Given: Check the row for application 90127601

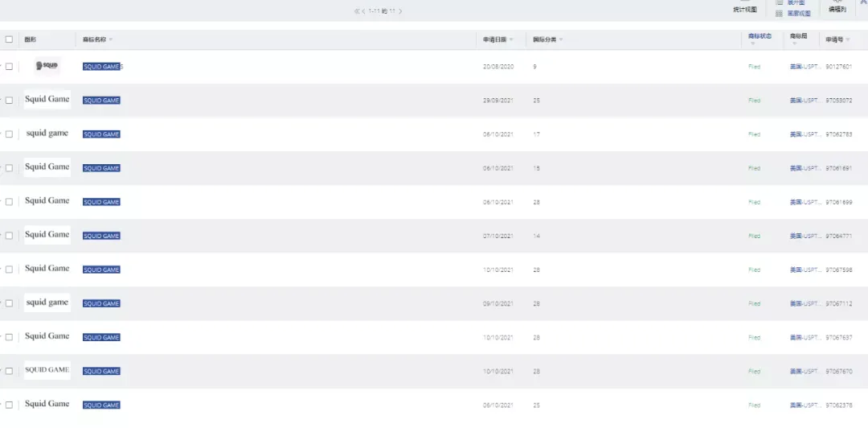Looking at the screenshot, I should [x=9, y=67].
